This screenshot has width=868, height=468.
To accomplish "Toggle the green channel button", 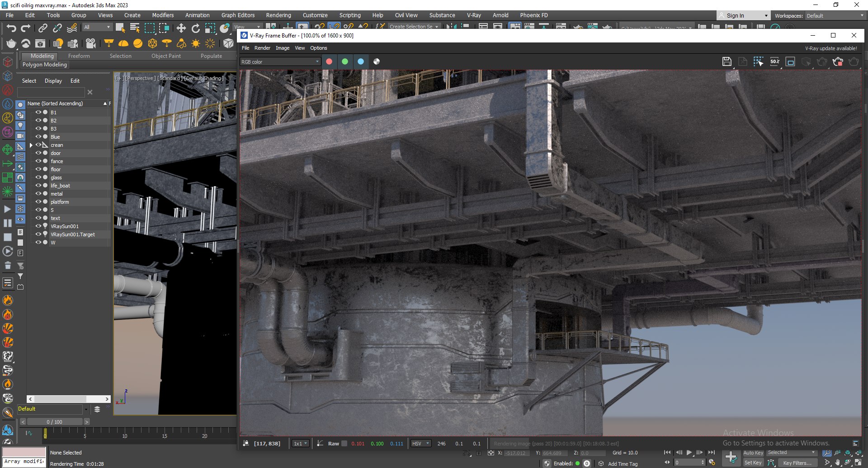I will tap(345, 61).
